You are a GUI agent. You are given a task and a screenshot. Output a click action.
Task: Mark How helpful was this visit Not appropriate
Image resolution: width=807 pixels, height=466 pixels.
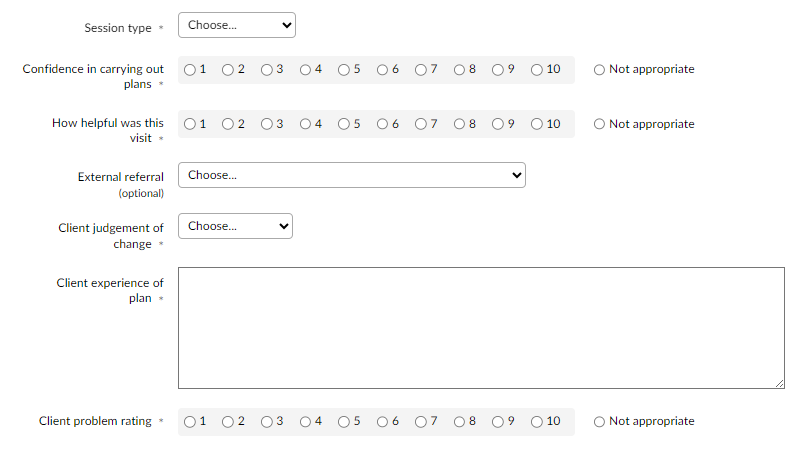pyautogui.click(x=600, y=124)
